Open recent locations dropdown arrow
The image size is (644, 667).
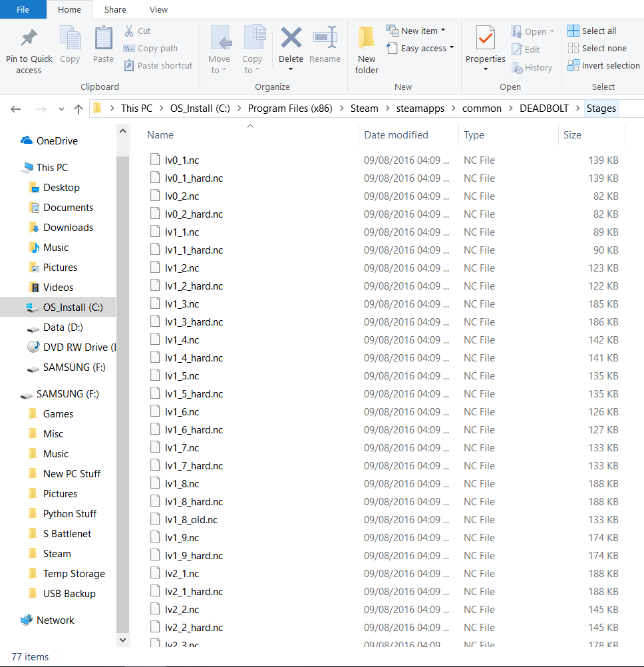(x=61, y=109)
